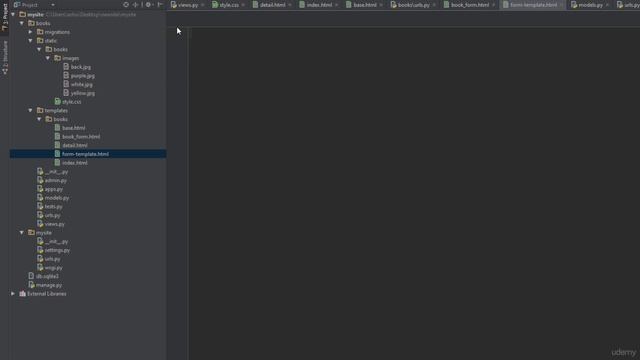Image resolution: width=640 pixels, height=360 pixels.
Task: Toggle the Project tool window side tab
Action: pos(4,16)
